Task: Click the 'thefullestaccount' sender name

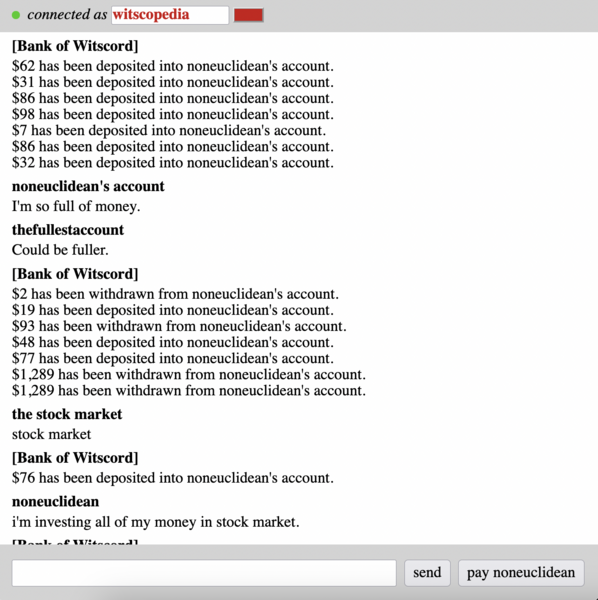Action: 68,230
